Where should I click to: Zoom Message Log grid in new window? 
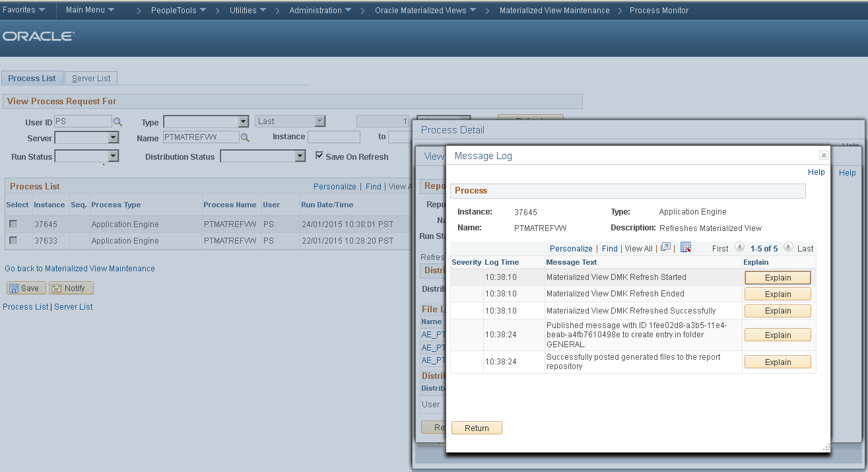665,248
